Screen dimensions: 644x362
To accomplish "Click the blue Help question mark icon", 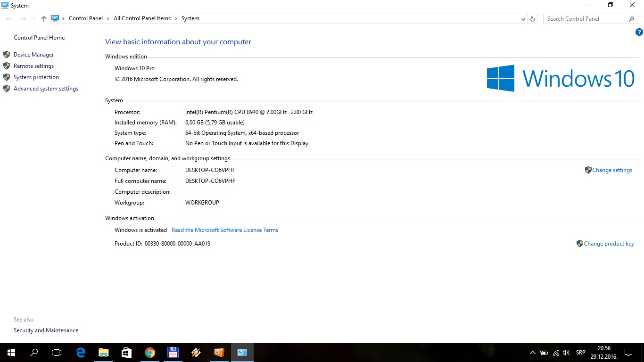I will [x=639, y=32].
